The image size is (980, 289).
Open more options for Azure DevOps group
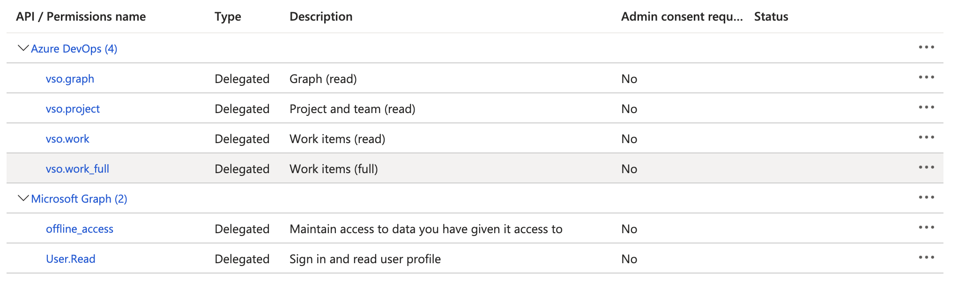[x=926, y=47]
